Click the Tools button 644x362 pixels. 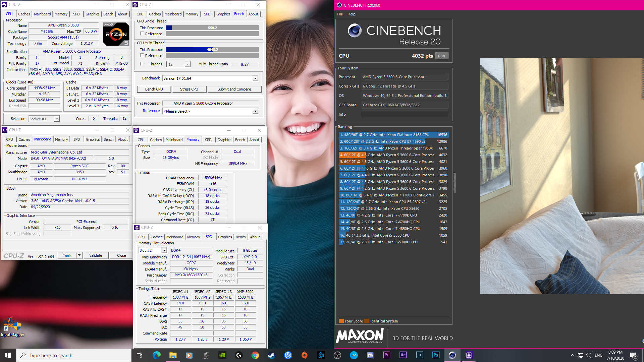[x=67, y=255]
